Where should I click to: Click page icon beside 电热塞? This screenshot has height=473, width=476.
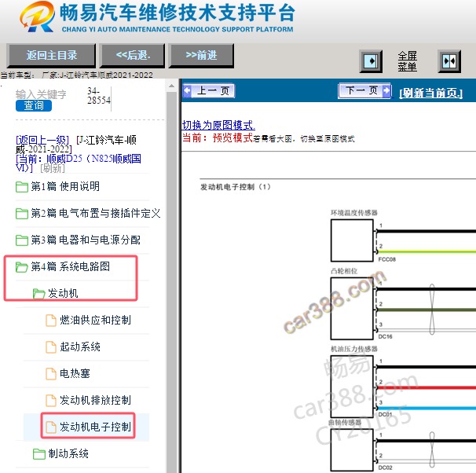51,374
